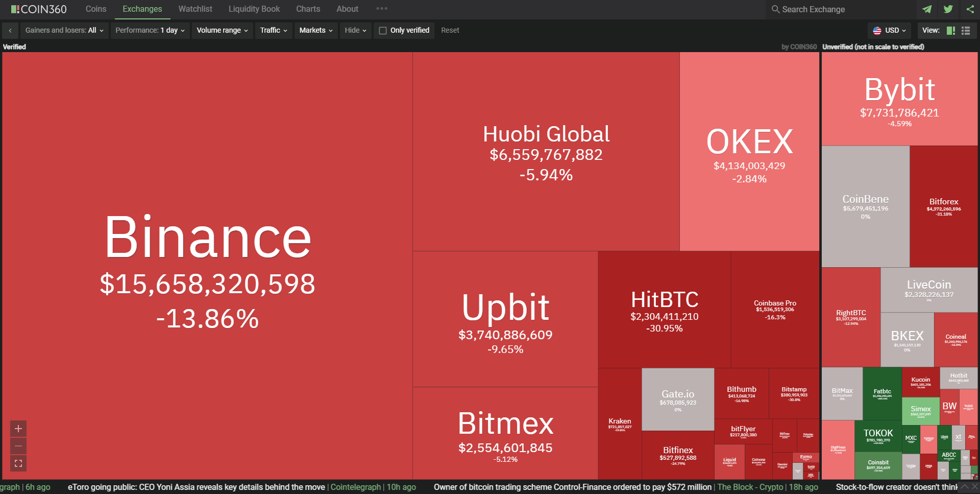The width and height of the screenshot is (980, 494).
Task: Reset the filters with Reset button
Action: tap(450, 31)
